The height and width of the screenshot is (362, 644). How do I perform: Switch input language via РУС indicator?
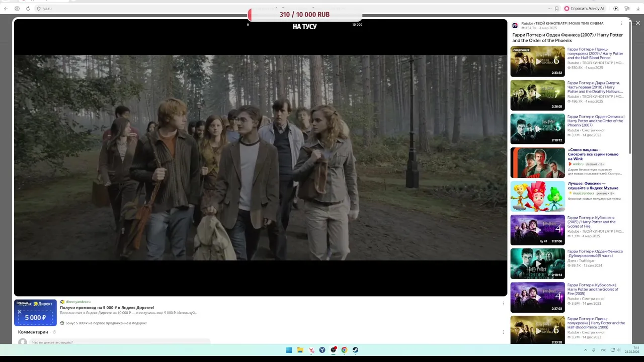coord(603,350)
